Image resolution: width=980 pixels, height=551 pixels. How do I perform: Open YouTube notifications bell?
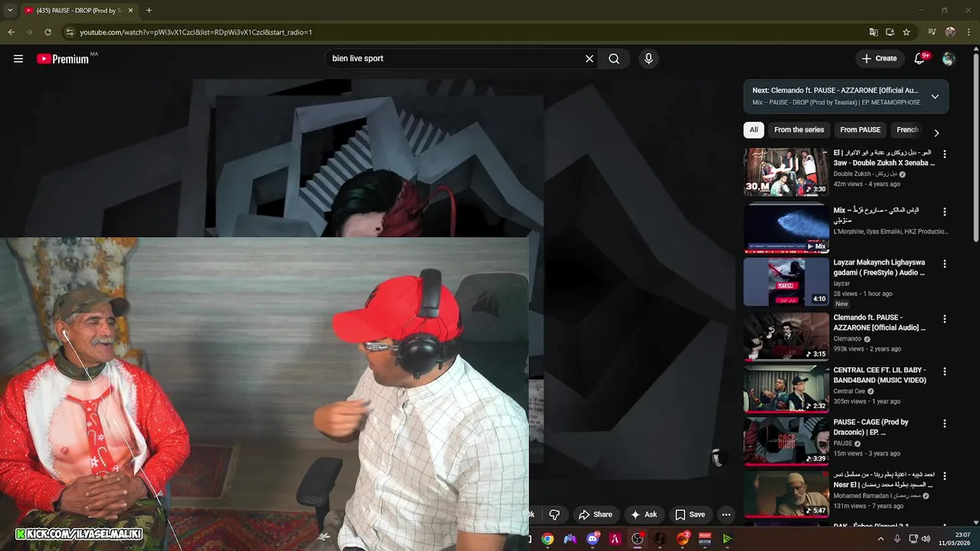pos(920,59)
